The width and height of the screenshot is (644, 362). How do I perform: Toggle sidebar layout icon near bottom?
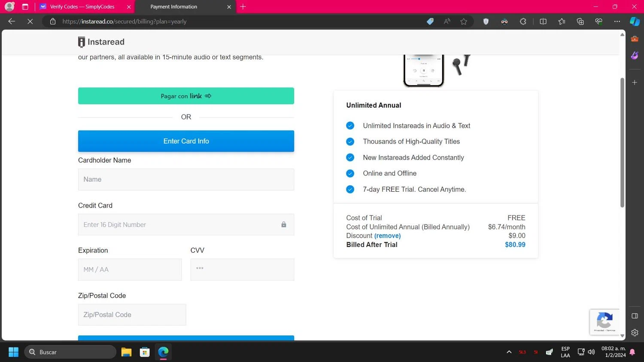(635, 316)
